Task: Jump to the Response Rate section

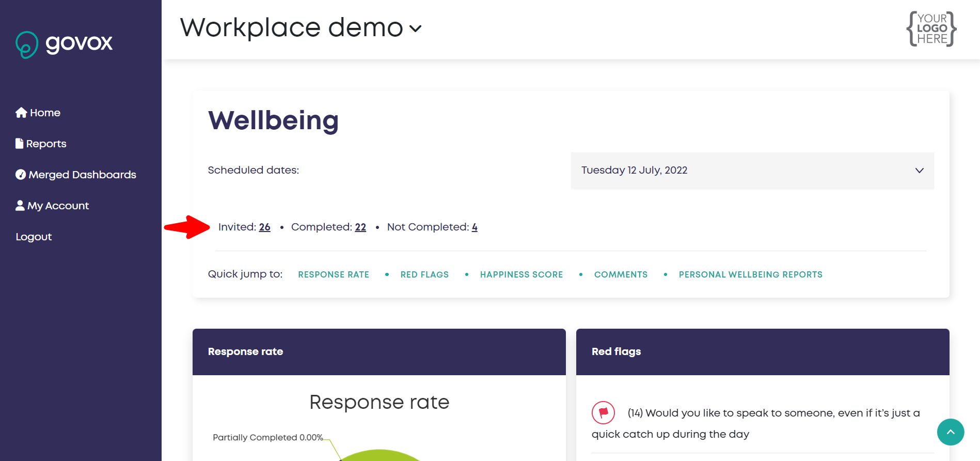Action: pyautogui.click(x=334, y=274)
